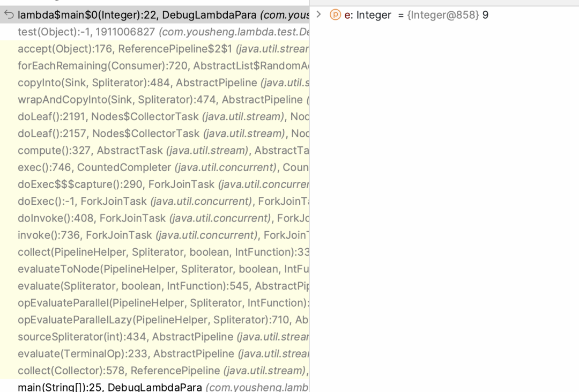Screen dimensions: 579x392
Task: Select doInvoke():408 ForkJoinTask frame
Action: pos(154,218)
